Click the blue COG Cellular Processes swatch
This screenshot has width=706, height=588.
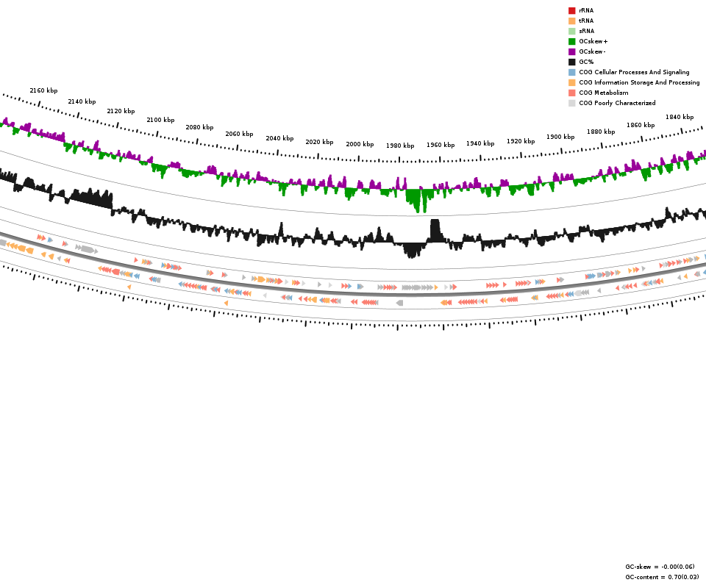(572, 72)
